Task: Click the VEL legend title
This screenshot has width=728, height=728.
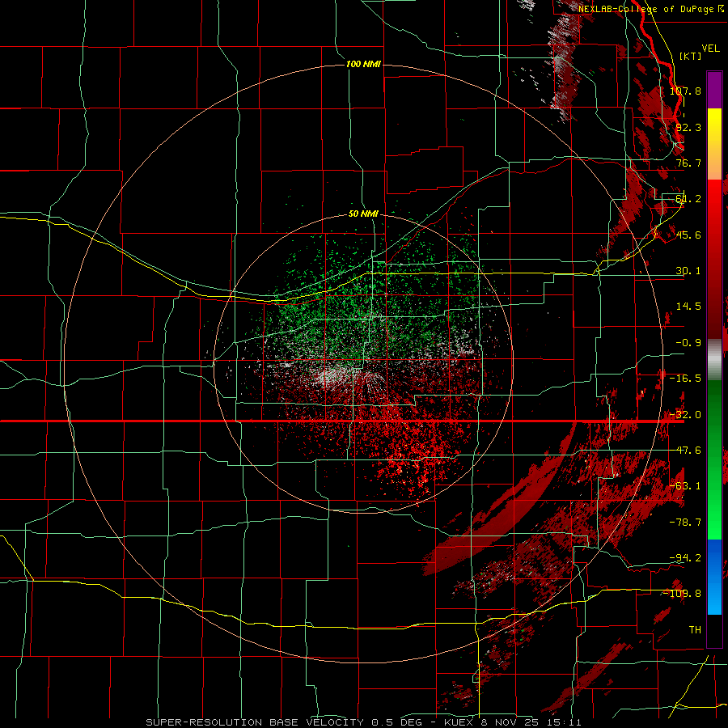Action: pyautogui.click(x=710, y=49)
